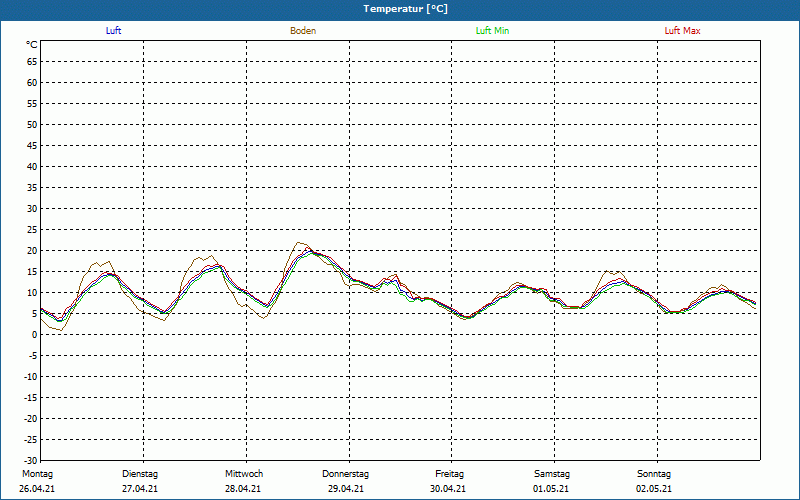
Task: Select the Donnerstag axis label
Action: pos(345,474)
